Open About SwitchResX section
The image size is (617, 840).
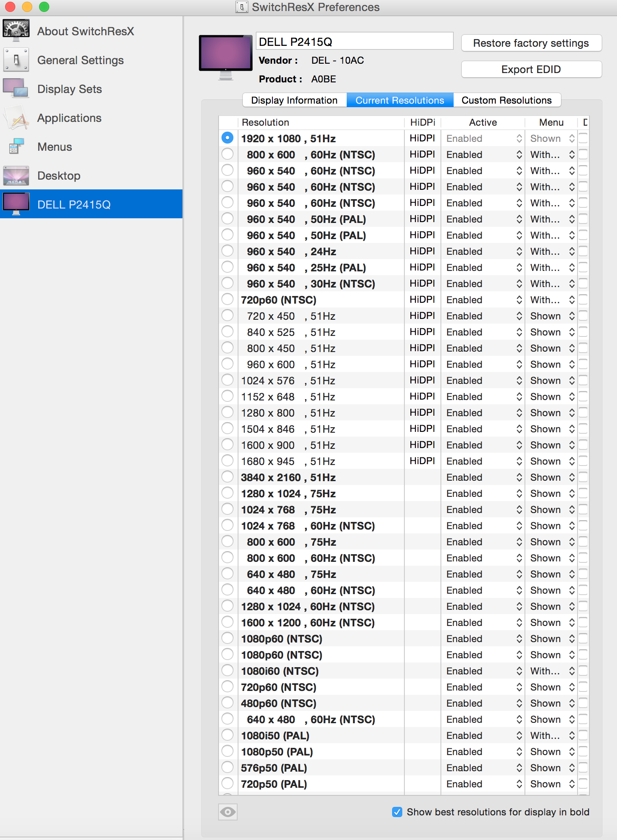pyautogui.click(x=91, y=31)
